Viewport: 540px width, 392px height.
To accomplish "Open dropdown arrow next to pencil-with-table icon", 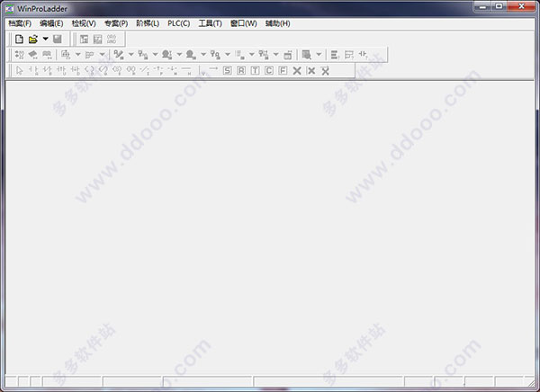I will coord(130,54).
